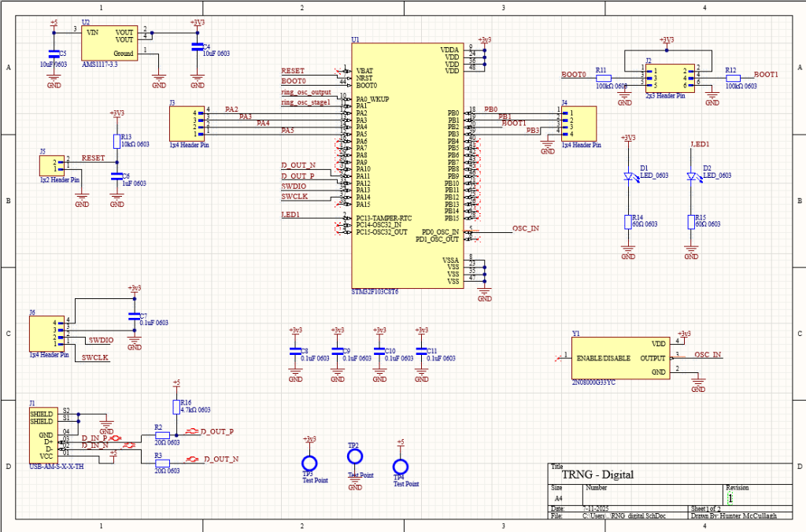806x532 pixels.
Task: Click the Revision value in title block
Action: click(x=730, y=498)
